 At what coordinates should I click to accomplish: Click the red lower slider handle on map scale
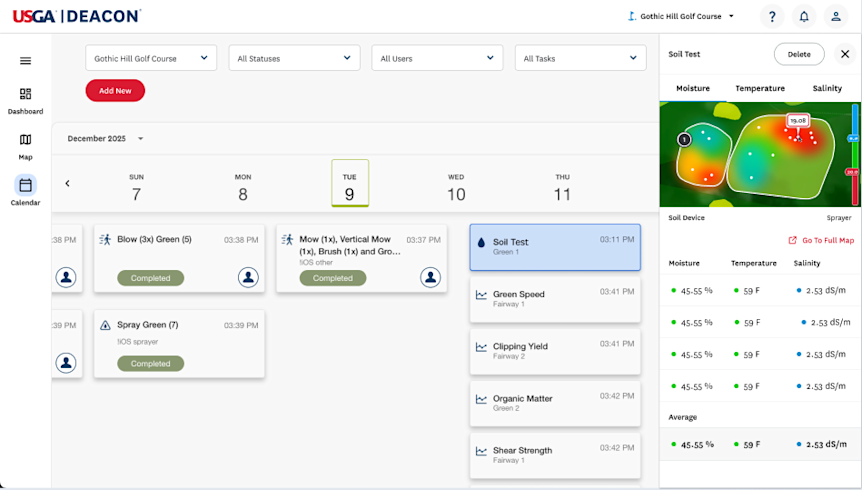[x=852, y=172]
